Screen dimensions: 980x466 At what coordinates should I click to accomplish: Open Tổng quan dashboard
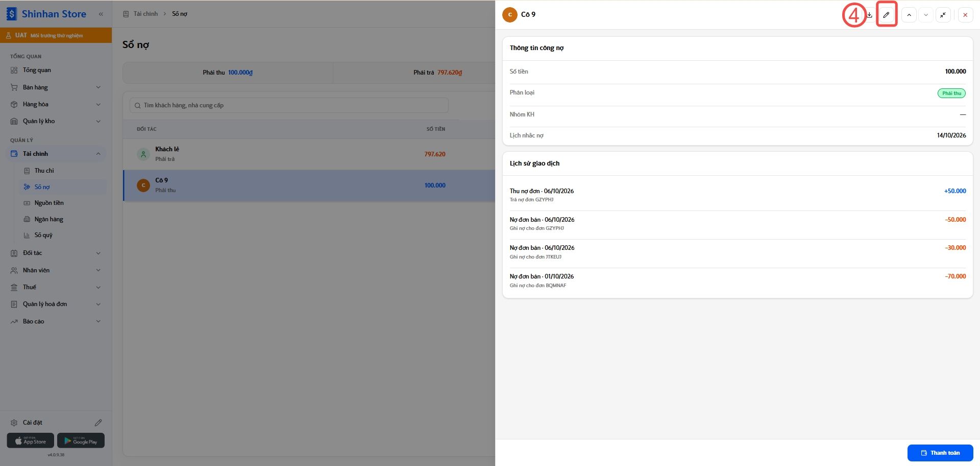[x=56, y=70]
